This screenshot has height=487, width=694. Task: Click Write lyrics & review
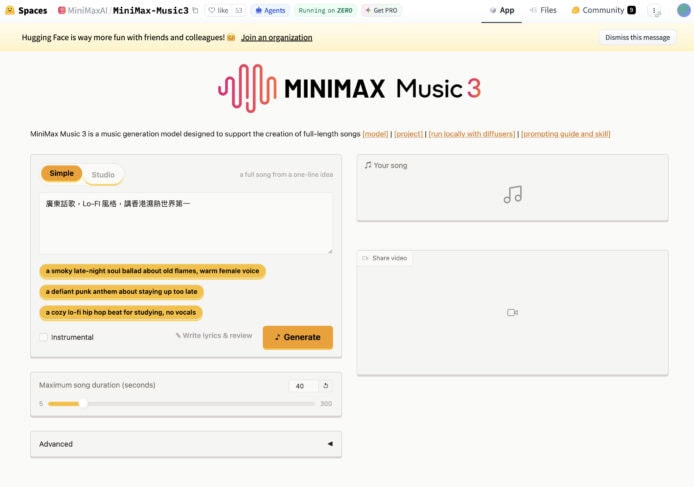click(214, 336)
